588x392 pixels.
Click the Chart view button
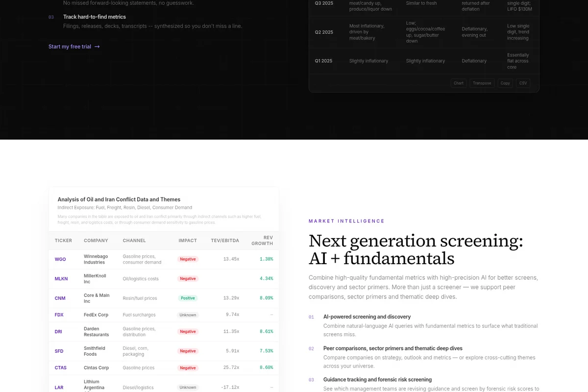(x=458, y=83)
